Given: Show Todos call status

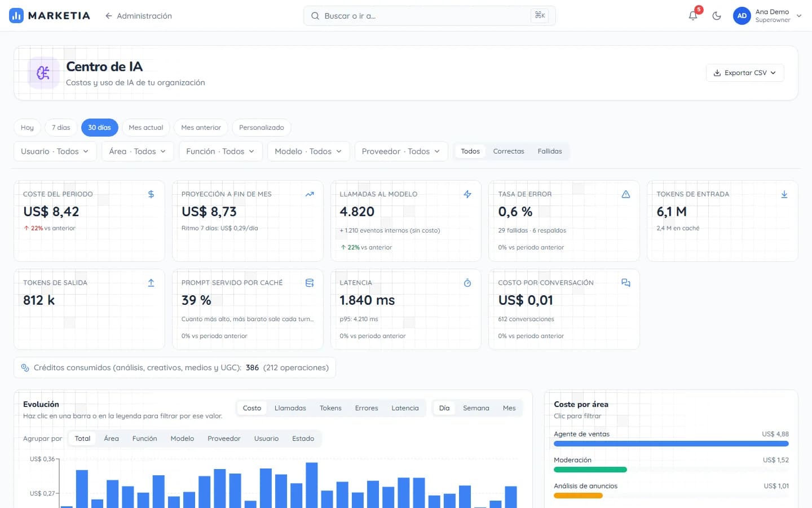Looking at the screenshot, I should [470, 151].
